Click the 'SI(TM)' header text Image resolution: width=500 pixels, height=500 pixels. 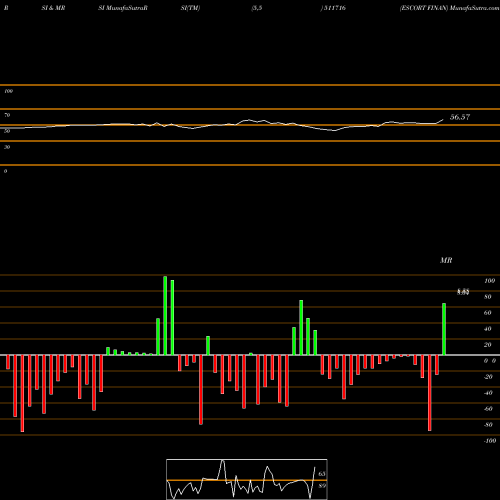[x=190, y=8]
